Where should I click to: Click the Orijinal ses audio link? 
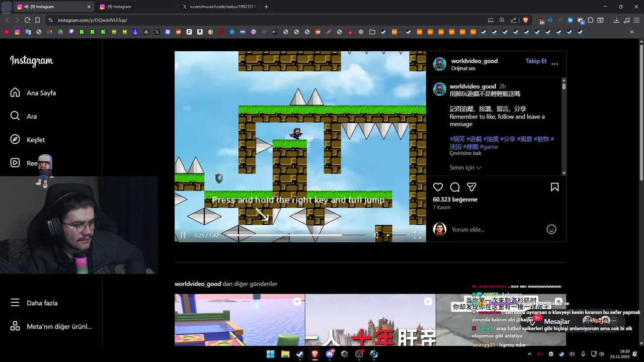pyautogui.click(x=463, y=68)
